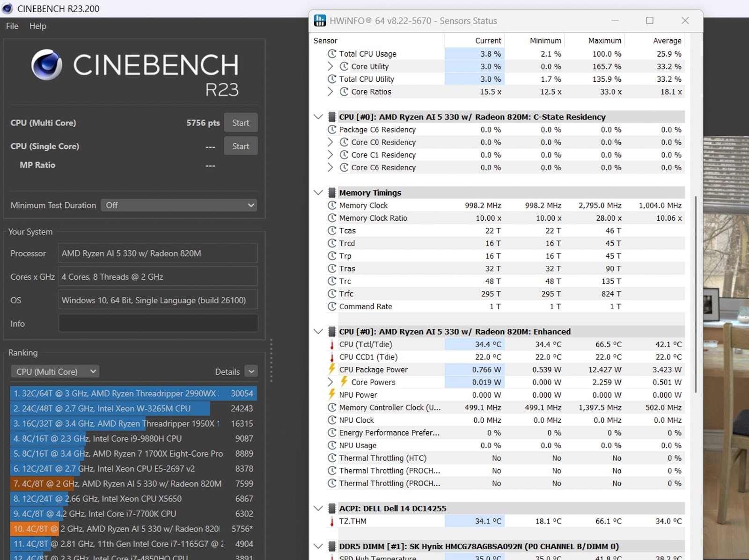749x560 pixels.
Task: Click the clock icon beside Memory Clock Ratio
Action: pyautogui.click(x=332, y=218)
